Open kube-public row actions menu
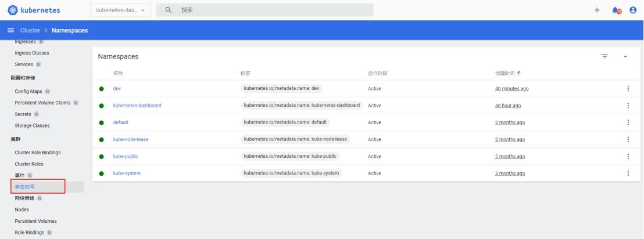This screenshot has height=239, width=644. pos(628,156)
